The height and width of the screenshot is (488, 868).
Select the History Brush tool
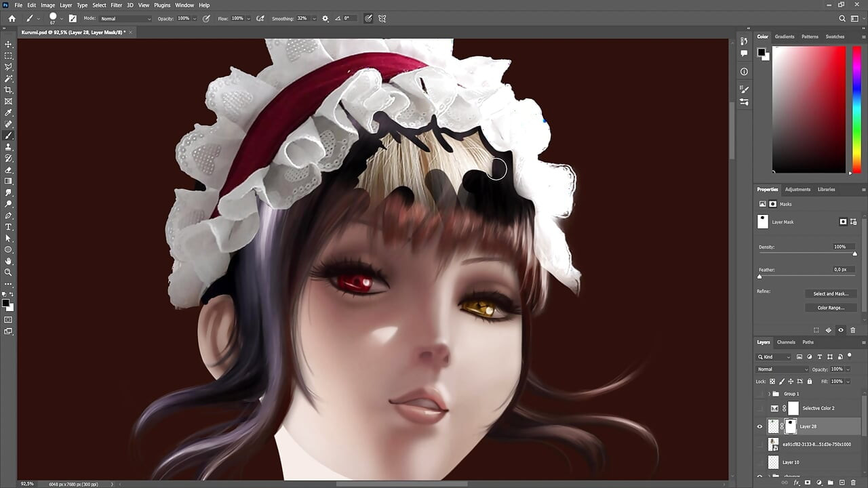click(x=9, y=159)
